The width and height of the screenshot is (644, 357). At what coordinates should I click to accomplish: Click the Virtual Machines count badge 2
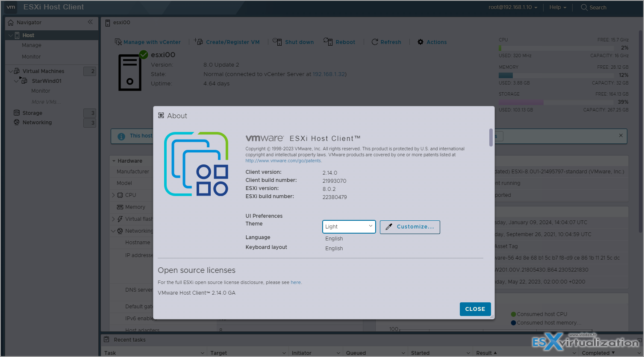click(90, 71)
